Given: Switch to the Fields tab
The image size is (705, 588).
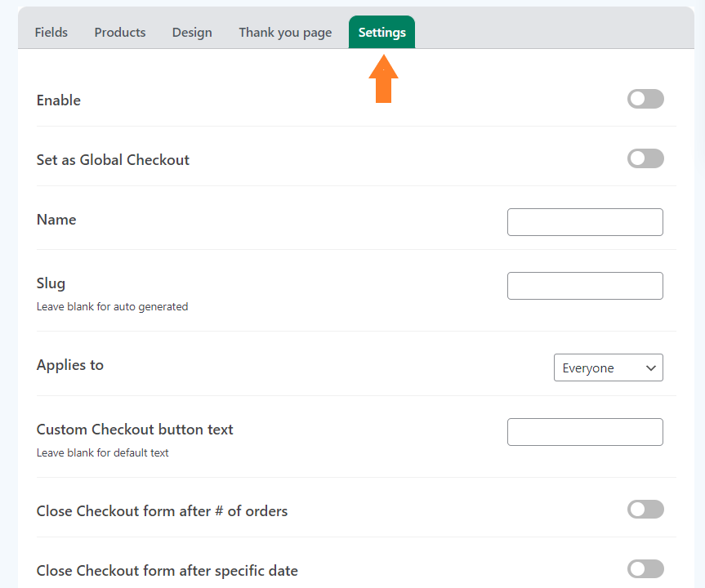Looking at the screenshot, I should pos(51,33).
